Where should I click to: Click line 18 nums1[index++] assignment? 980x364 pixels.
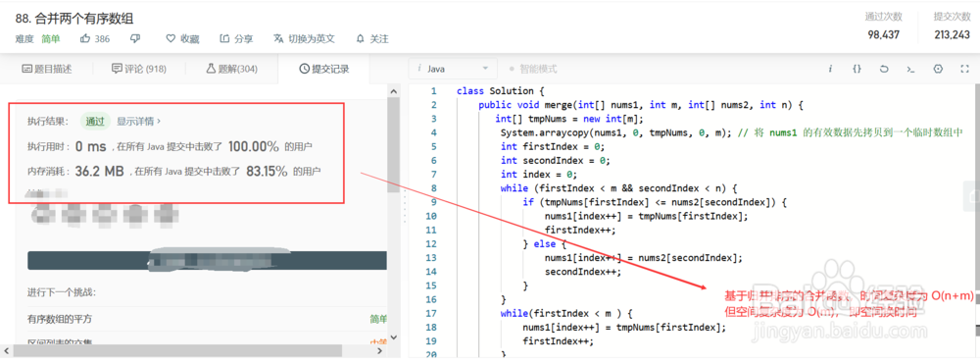click(x=624, y=327)
